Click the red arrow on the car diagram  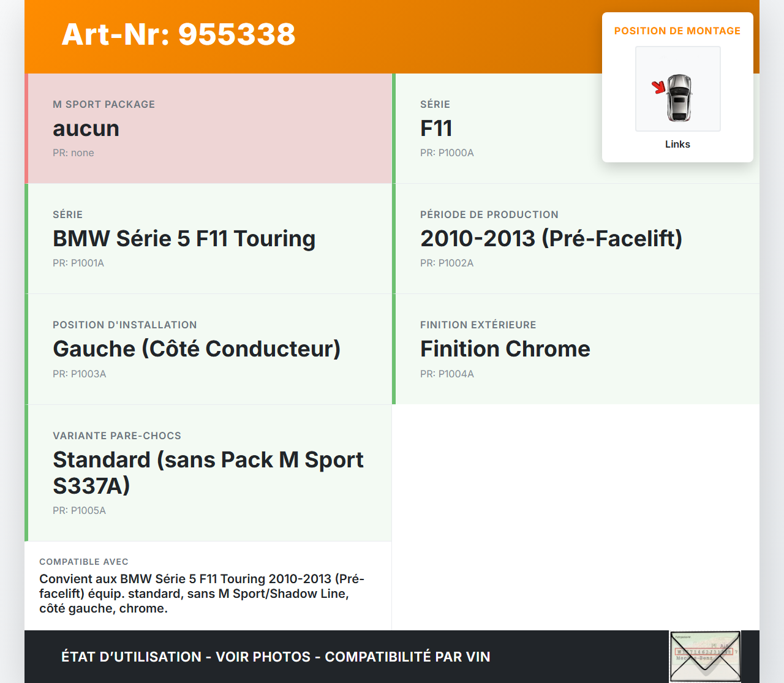click(659, 87)
